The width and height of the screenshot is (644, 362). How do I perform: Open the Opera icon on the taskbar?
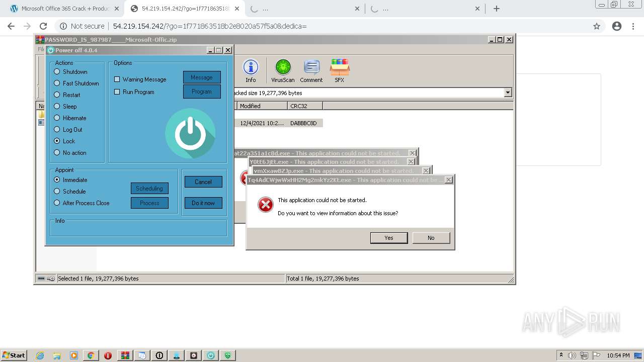108,355
